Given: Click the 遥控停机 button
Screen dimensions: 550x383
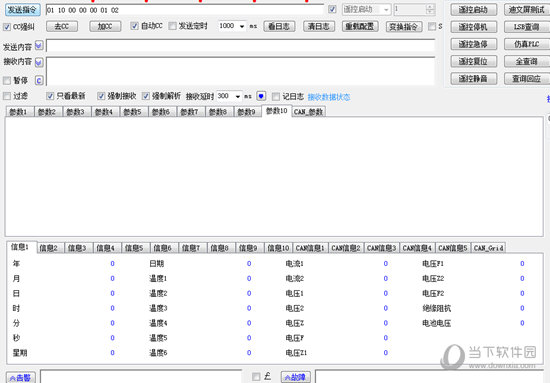Looking at the screenshot, I should click(x=474, y=27).
